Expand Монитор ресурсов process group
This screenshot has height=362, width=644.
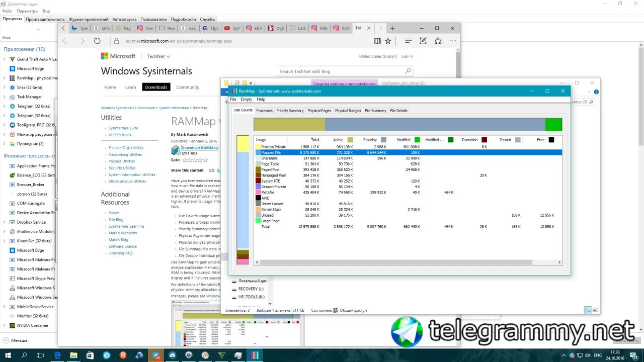click(5, 134)
